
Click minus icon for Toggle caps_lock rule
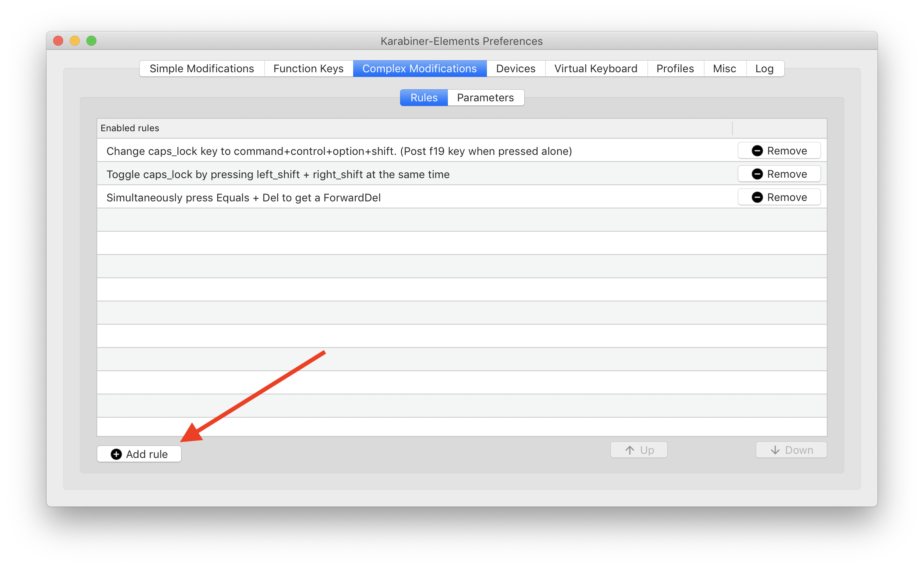click(757, 174)
